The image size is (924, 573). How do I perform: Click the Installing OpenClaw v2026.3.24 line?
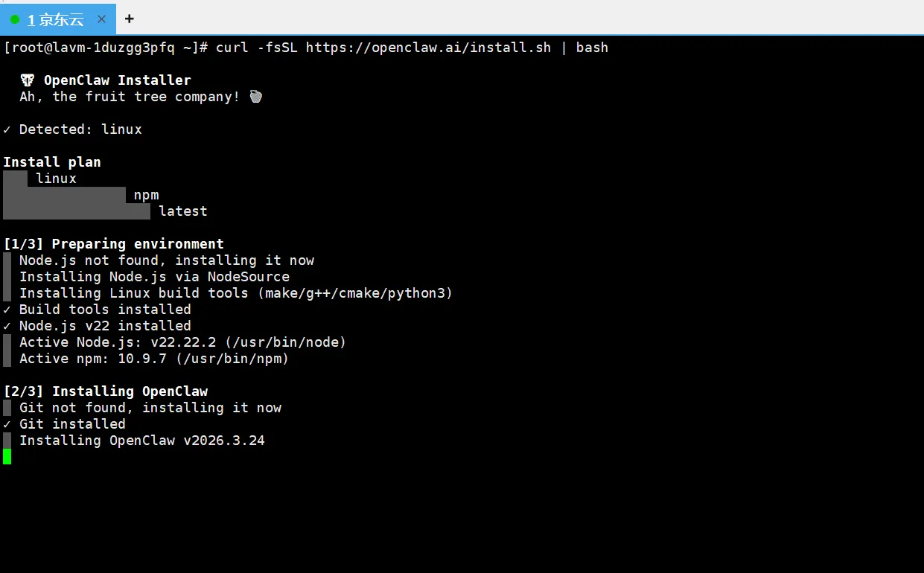[x=141, y=441]
